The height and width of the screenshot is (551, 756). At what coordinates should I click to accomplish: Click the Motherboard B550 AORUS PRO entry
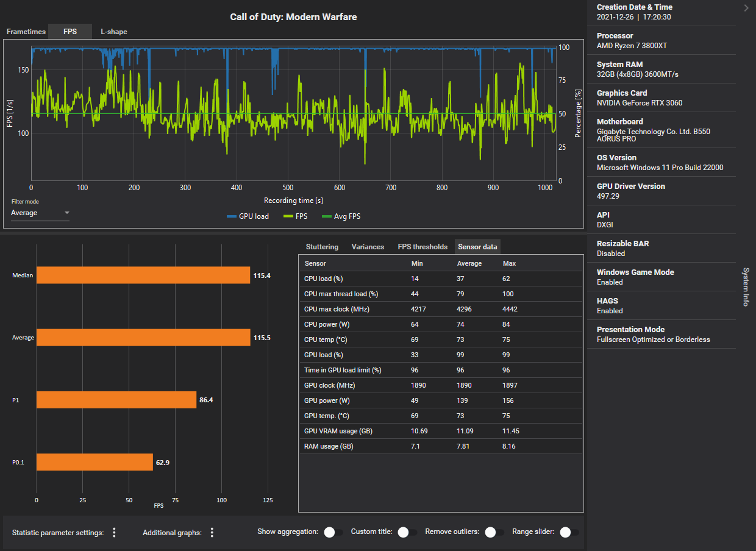point(661,130)
